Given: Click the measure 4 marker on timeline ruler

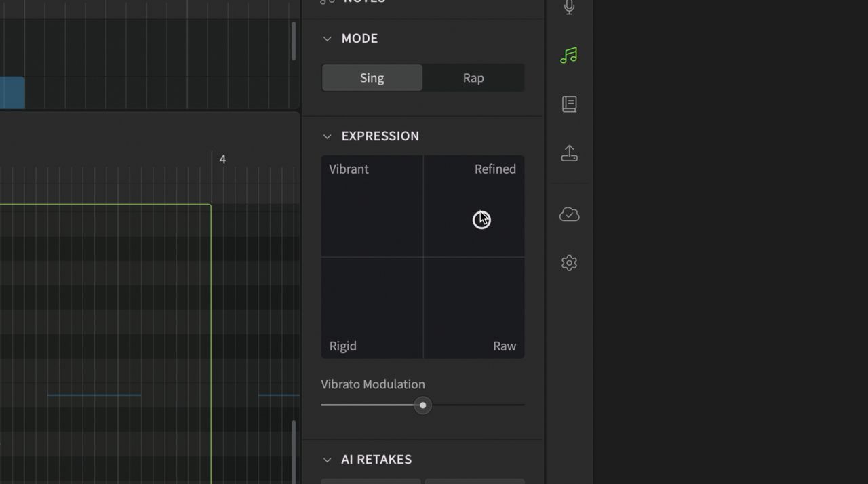Looking at the screenshot, I should pos(222,159).
